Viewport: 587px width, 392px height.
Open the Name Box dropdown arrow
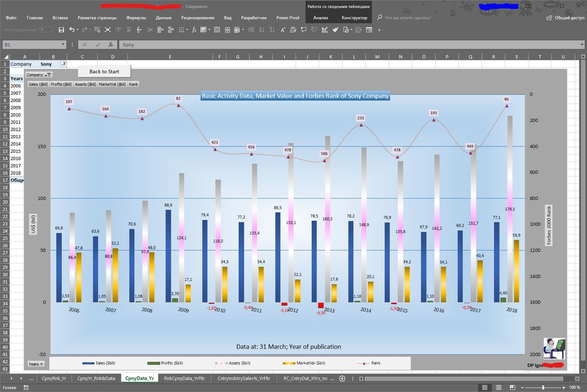point(63,44)
